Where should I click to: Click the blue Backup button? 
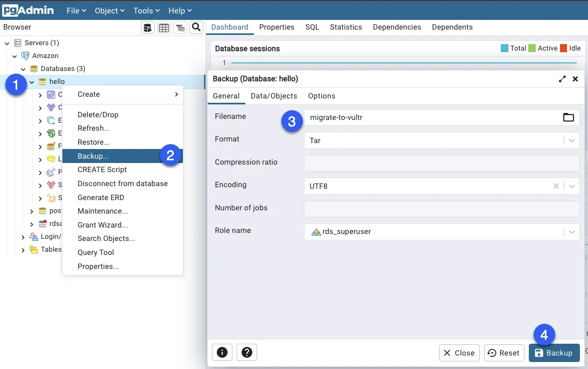point(554,353)
